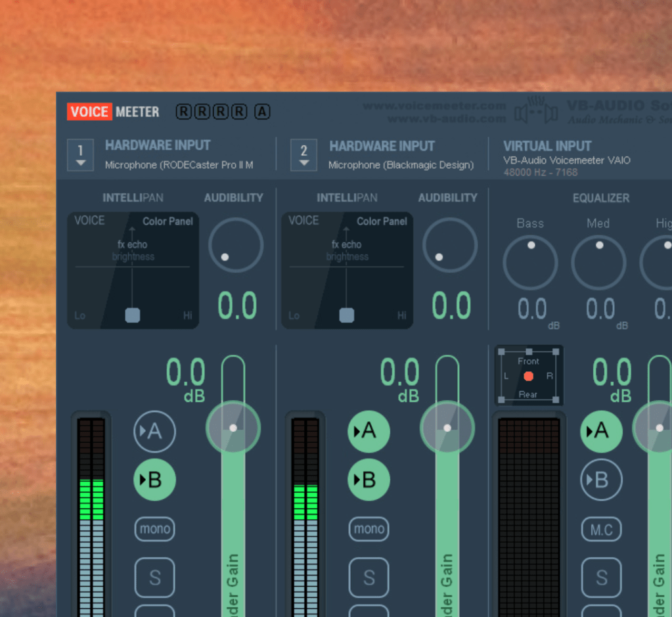Viewport: 672px width, 617px height.
Task: Click Hardware Input 2 Intellipan panel handle
Action: (347, 315)
